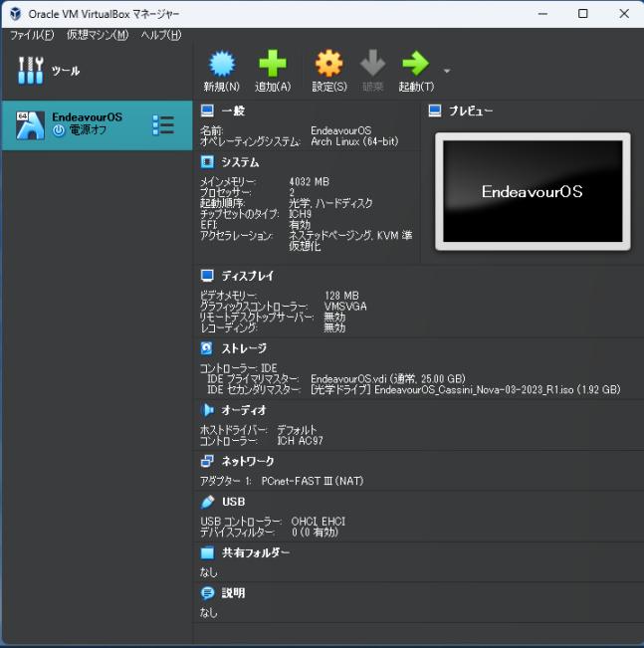Click the EndeavourOS VM OS icon
644x648 pixels.
point(30,125)
